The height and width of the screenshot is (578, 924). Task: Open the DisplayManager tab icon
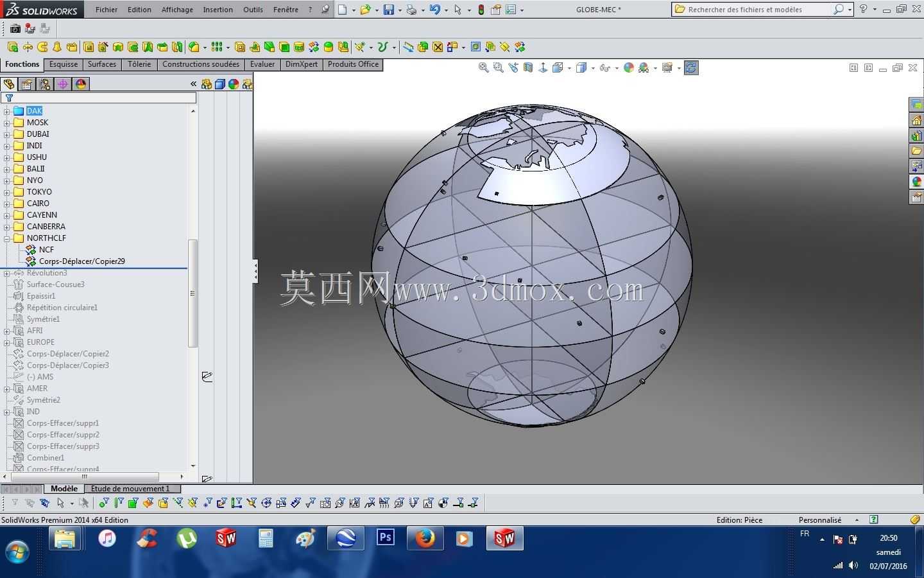point(81,84)
